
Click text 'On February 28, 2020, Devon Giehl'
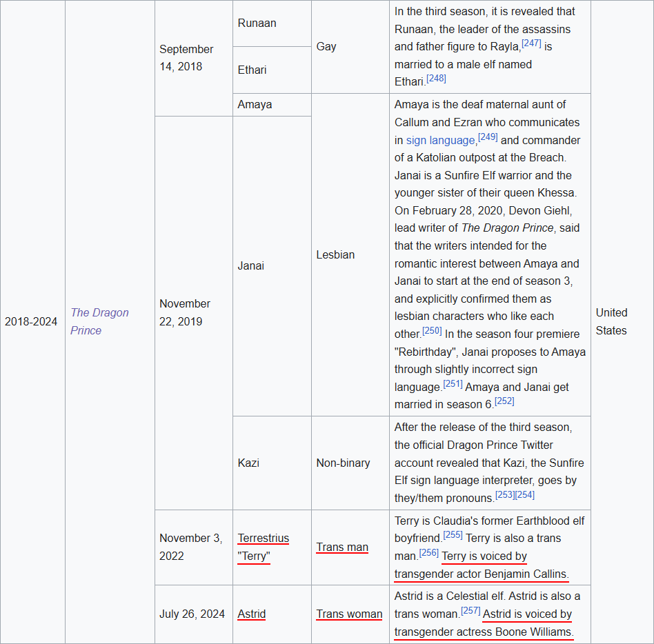coord(483,210)
